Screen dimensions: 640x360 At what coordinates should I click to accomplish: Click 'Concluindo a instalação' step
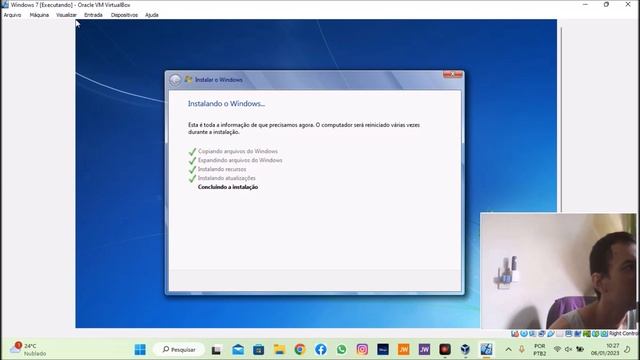pos(228,187)
